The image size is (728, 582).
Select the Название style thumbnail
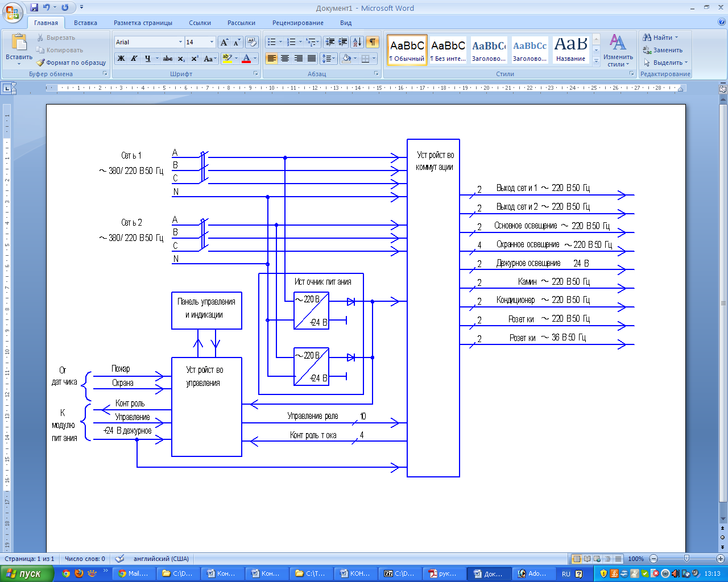(x=570, y=49)
